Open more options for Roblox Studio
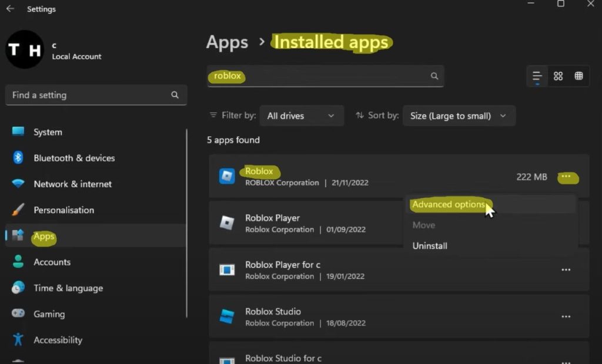 click(x=566, y=316)
